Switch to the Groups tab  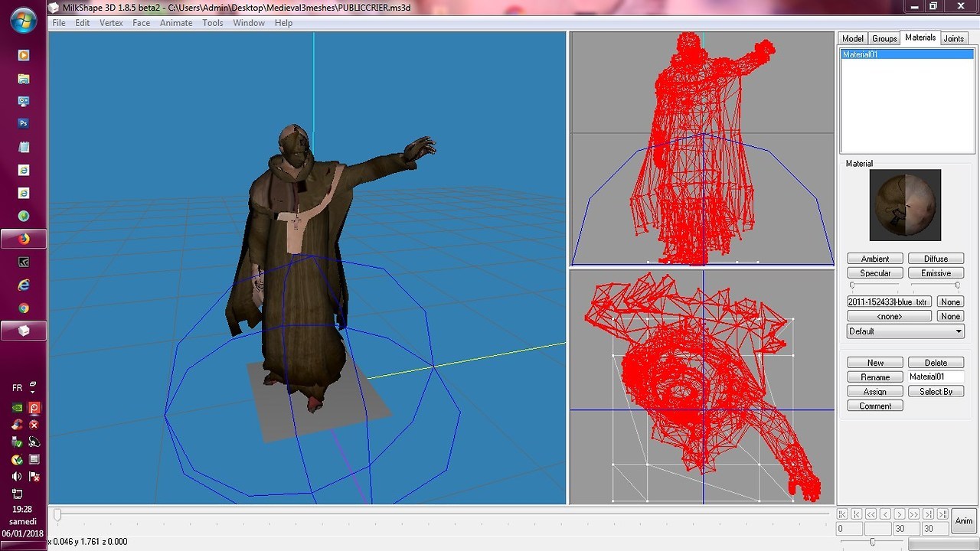[884, 38]
